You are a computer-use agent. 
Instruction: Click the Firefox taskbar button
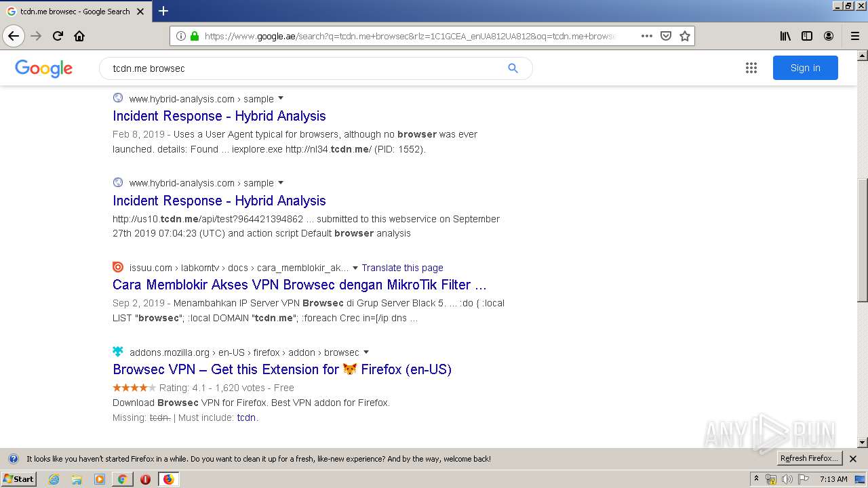168,479
